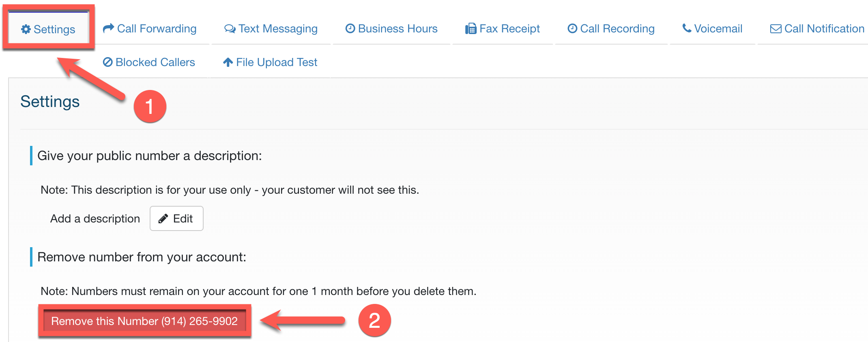Click the Voicemail phone handset icon
The image size is (868, 342).
687,28
